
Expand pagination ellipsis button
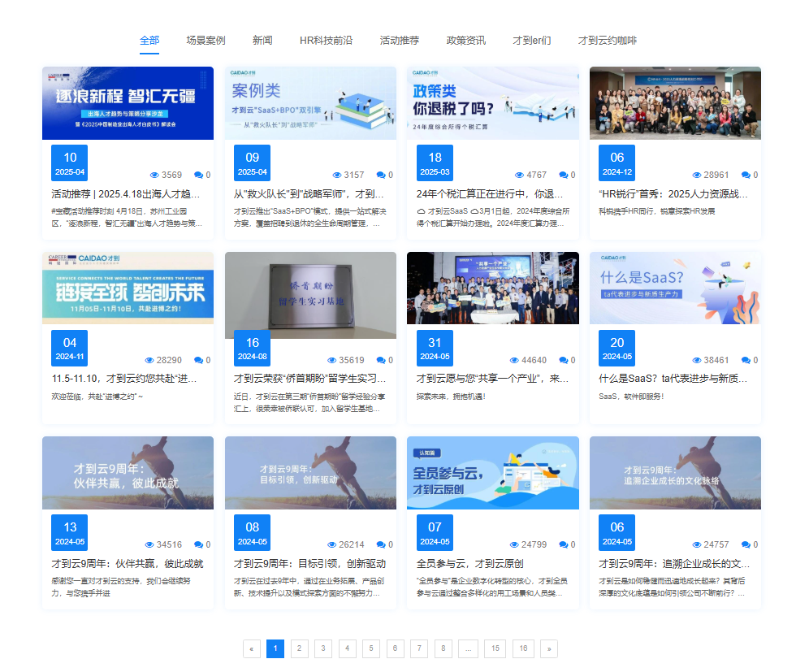468,648
